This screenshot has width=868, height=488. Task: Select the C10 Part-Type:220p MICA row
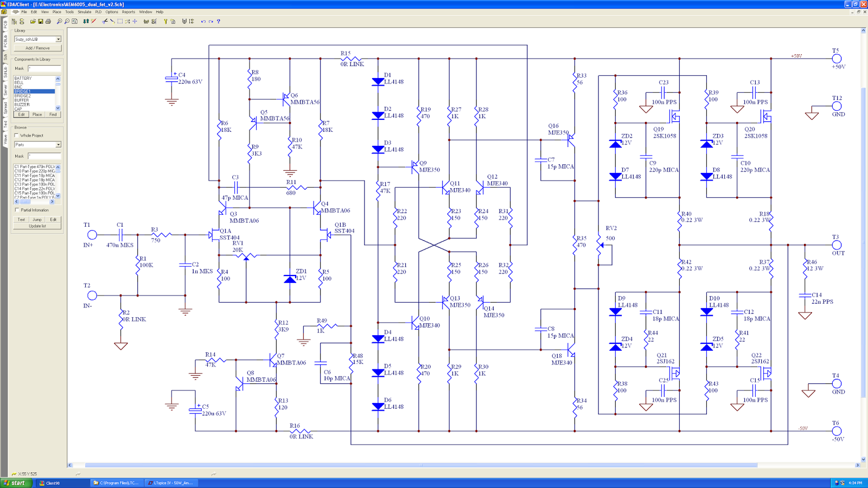click(34, 171)
